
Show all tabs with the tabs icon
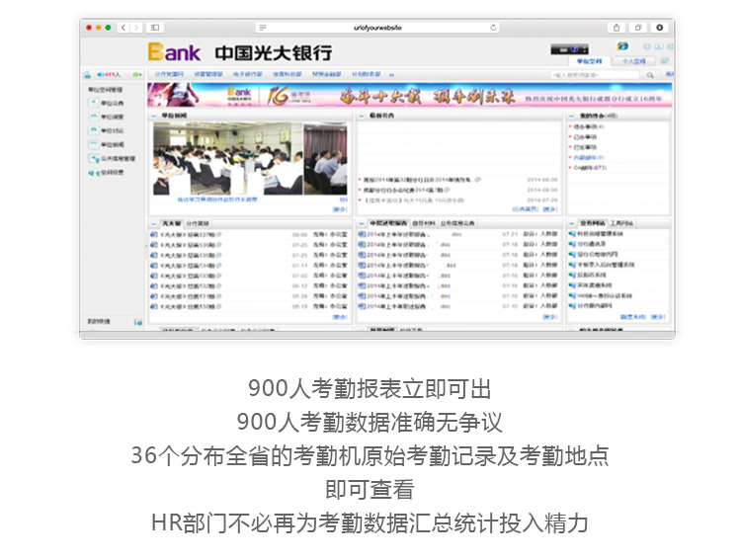(x=638, y=28)
